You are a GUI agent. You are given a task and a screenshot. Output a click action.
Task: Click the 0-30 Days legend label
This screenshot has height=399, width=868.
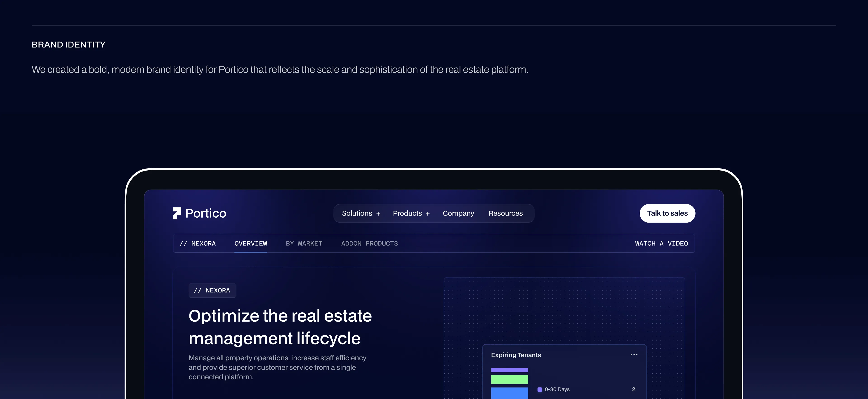pyautogui.click(x=557, y=389)
